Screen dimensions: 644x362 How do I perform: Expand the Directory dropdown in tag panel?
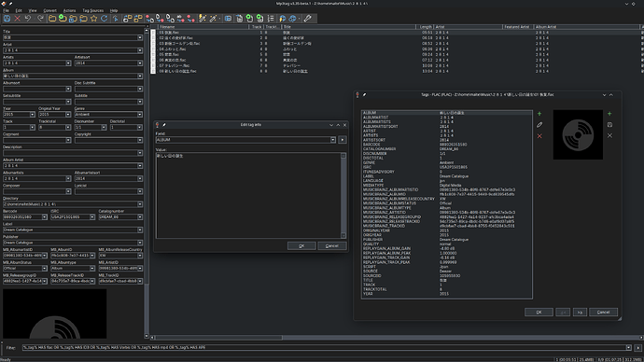point(140,204)
